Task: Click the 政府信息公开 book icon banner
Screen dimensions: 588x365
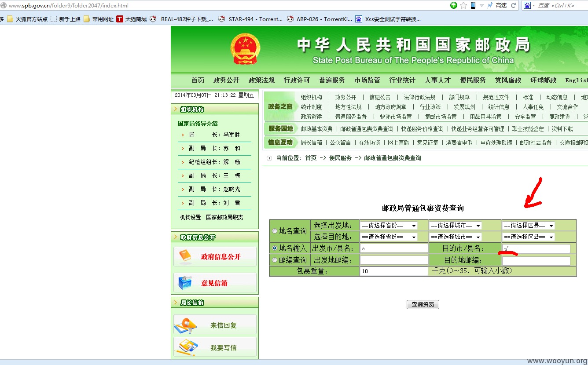Action: [x=215, y=256]
